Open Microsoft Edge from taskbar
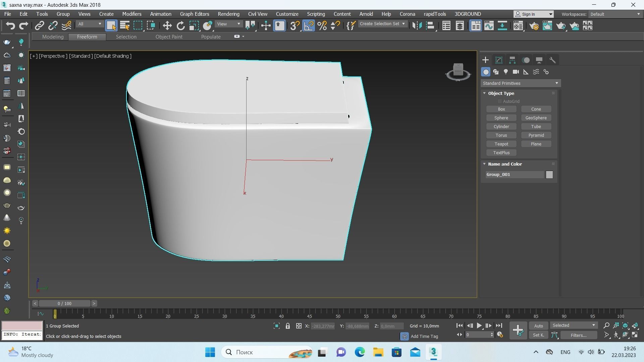This screenshot has width=644, height=362. point(360,352)
